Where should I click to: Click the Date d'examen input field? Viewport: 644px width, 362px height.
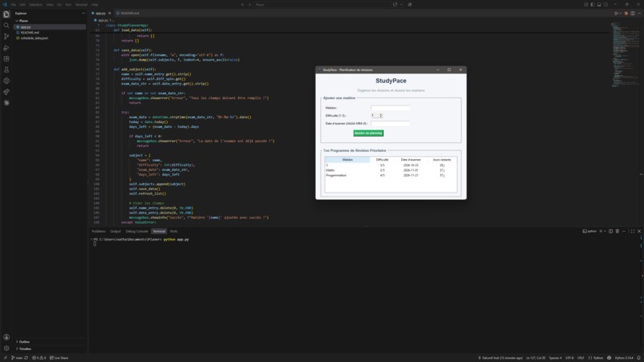(x=390, y=123)
